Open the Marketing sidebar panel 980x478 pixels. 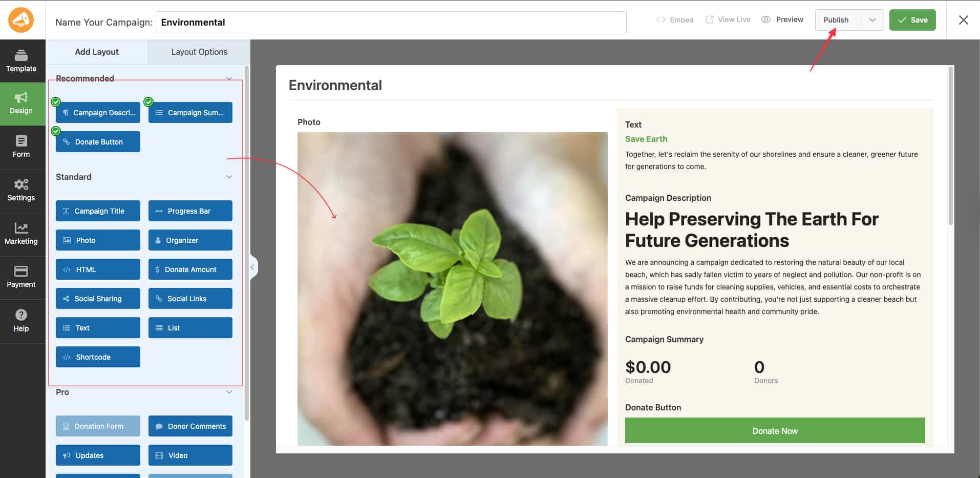[x=21, y=234]
